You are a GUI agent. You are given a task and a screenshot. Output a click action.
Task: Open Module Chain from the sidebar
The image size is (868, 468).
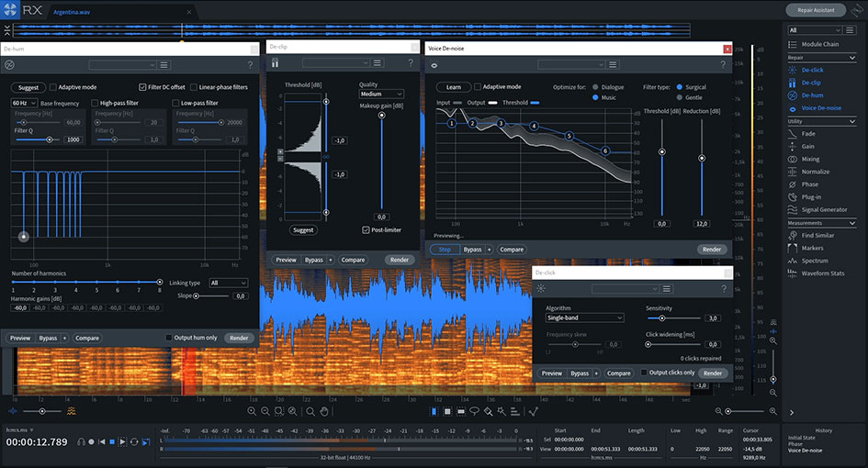point(819,44)
